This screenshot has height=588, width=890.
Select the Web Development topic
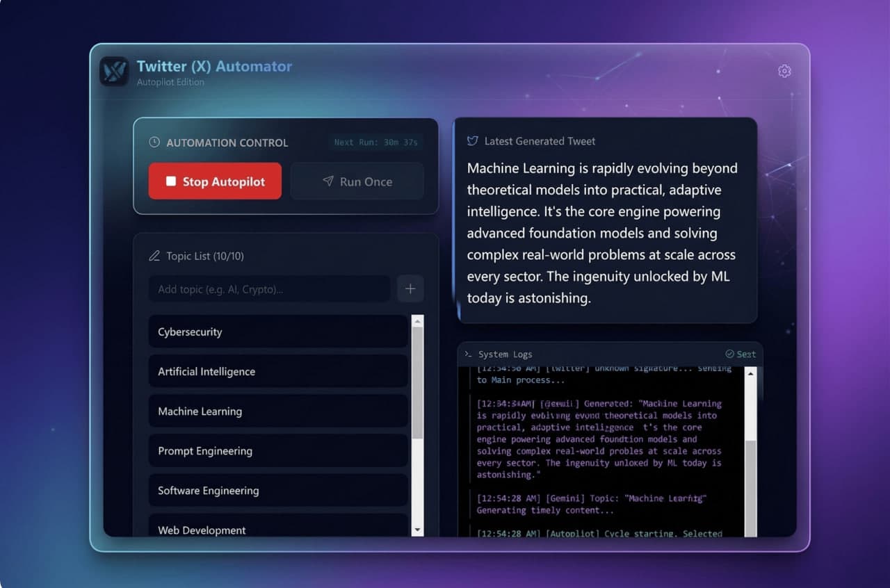pyautogui.click(x=278, y=526)
